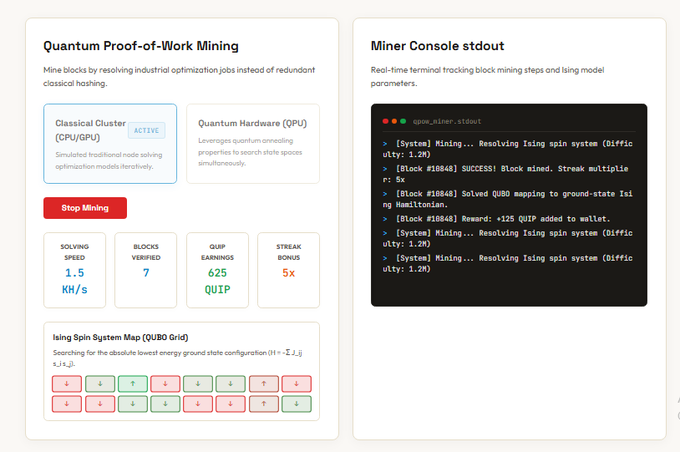This screenshot has width=680, height=452.
Task: Click the 'Reward: +125 QUIP' console line
Action: tap(497, 219)
